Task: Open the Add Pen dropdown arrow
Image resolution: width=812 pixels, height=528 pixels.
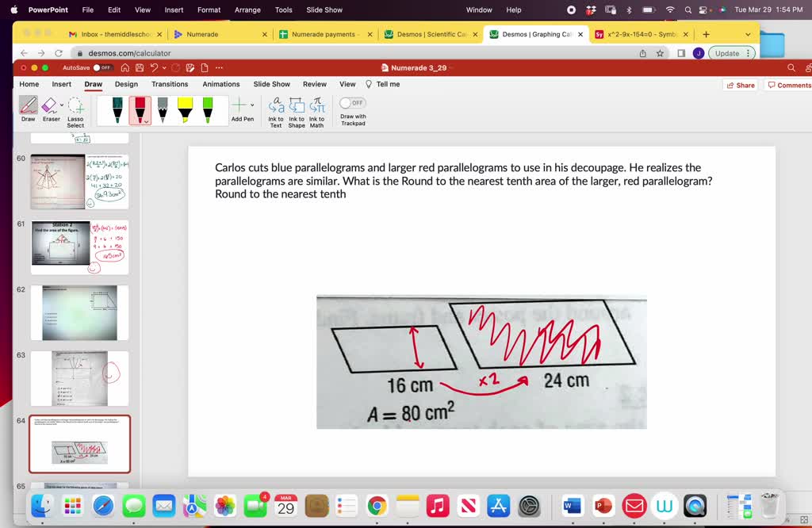Action: [x=252, y=105]
